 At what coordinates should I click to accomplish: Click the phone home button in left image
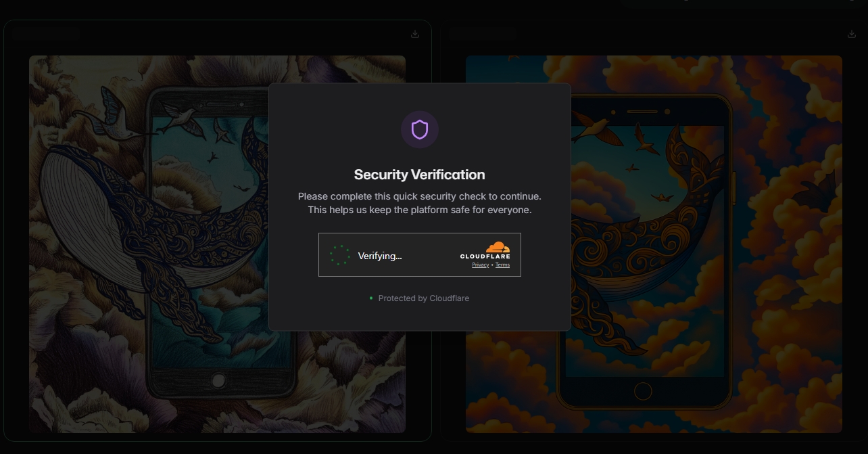coord(218,381)
